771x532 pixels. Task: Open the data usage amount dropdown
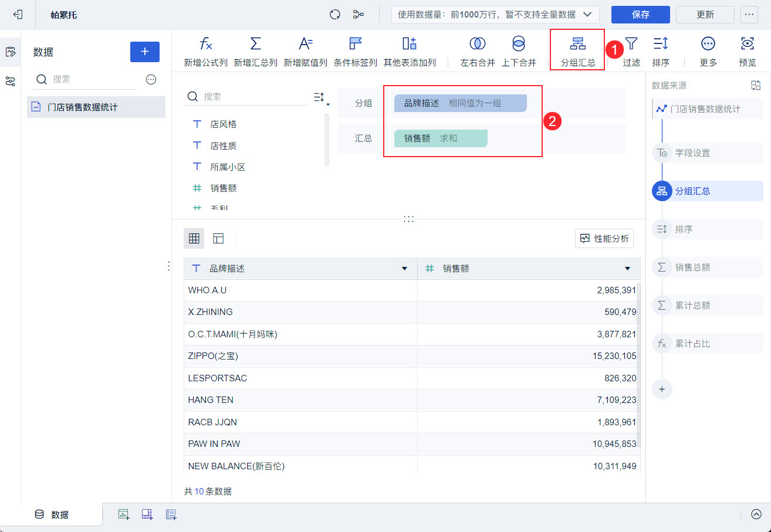[x=495, y=15]
